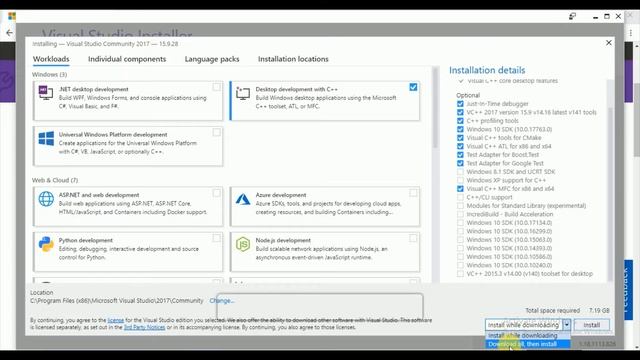
Task: Uncheck Windows 10 SDK (10.0.17763.0)
Action: point(460,129)
